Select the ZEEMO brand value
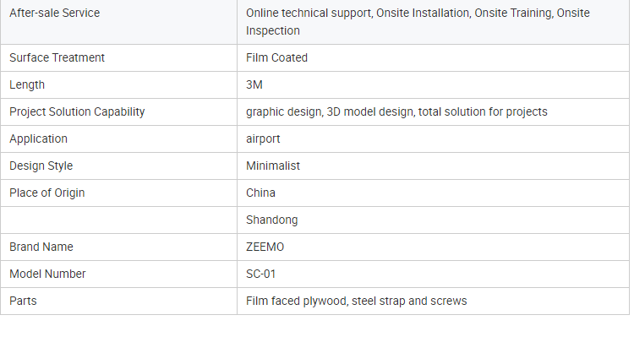634x364 pixels. click(x=265, y=247)
